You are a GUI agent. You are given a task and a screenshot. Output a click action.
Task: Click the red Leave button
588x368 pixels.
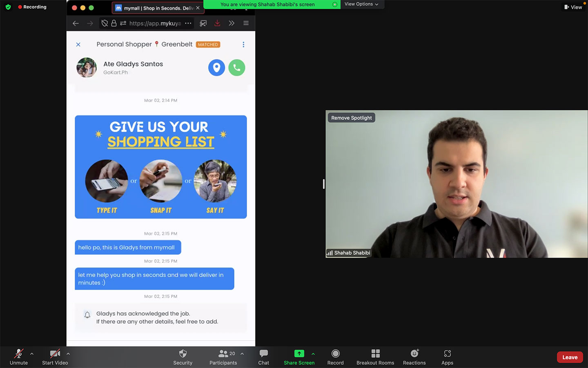point(570,357)
